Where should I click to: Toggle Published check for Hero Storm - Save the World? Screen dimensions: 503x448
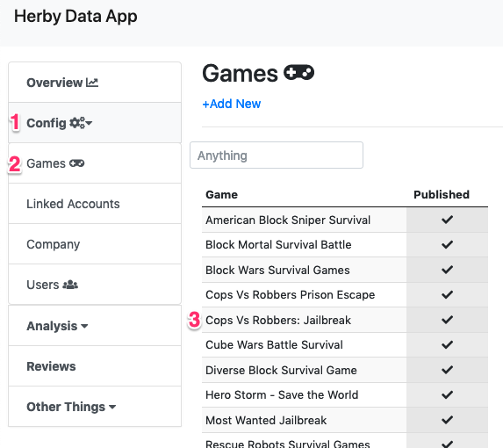point(447,394)
